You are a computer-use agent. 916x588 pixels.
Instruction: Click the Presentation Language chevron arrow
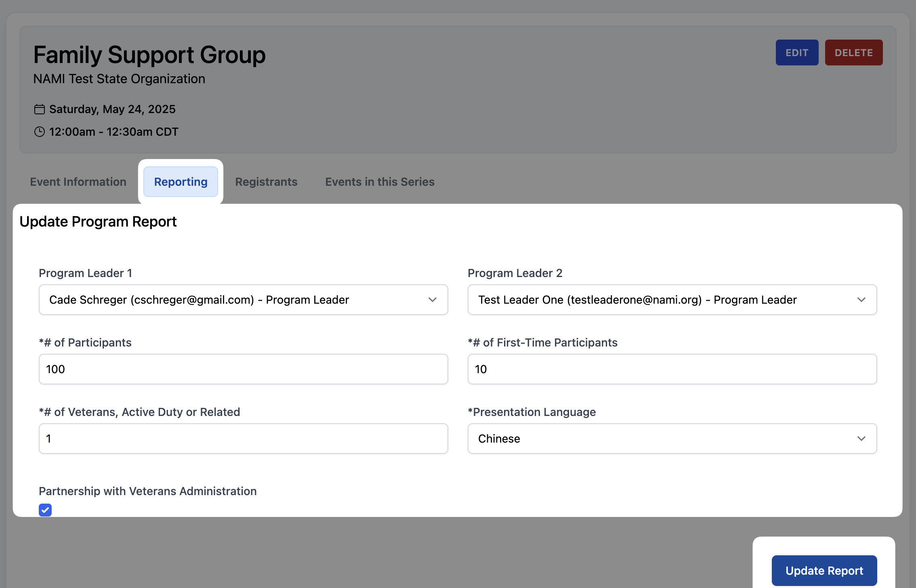[861, 439]
